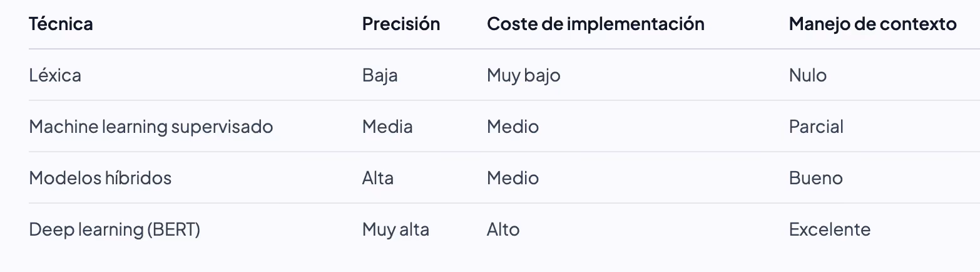Select the Alto cost cell
Viewport: 980px width, 272px height.
[503, 229]
